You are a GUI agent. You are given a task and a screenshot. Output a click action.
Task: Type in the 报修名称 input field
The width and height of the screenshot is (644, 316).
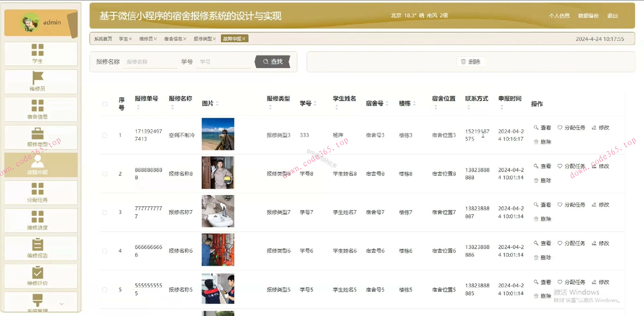150,61
